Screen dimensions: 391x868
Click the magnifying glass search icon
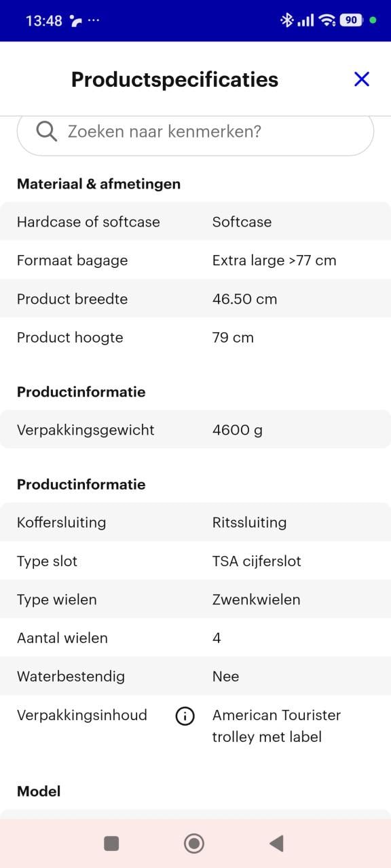click(x=45, y=131)
